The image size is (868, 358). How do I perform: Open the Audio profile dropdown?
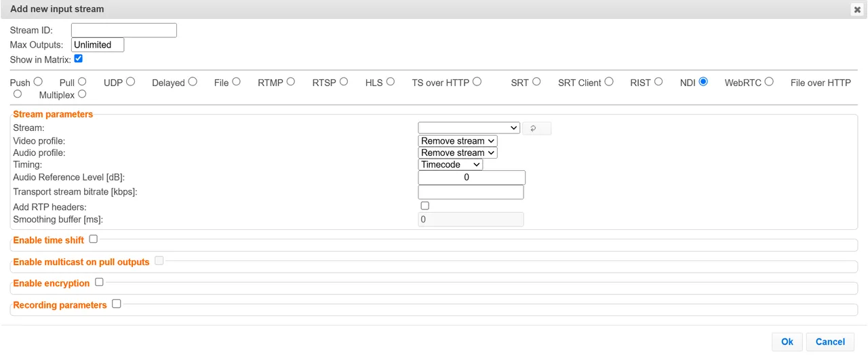(x=458, y=153)
